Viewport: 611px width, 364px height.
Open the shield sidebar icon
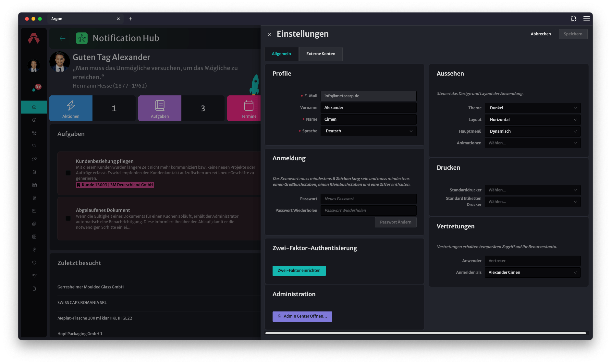pos(34,263)
